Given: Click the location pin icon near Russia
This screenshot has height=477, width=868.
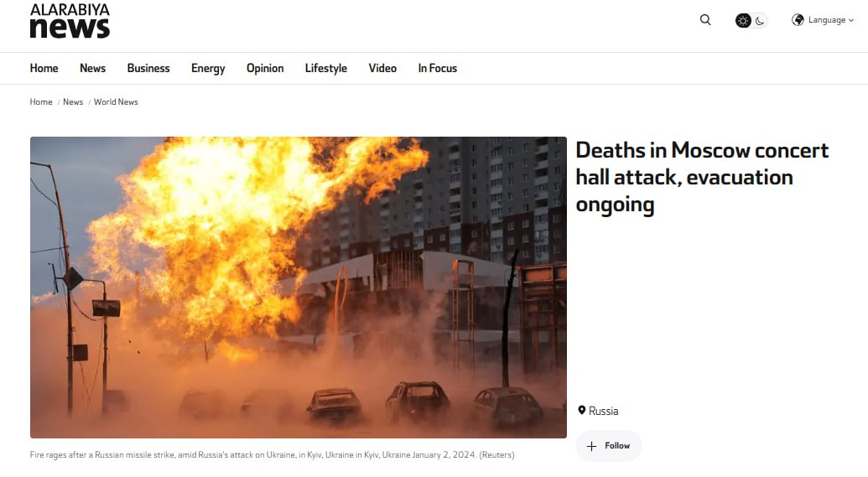Looking at the screenshot, I should [582, 411].
